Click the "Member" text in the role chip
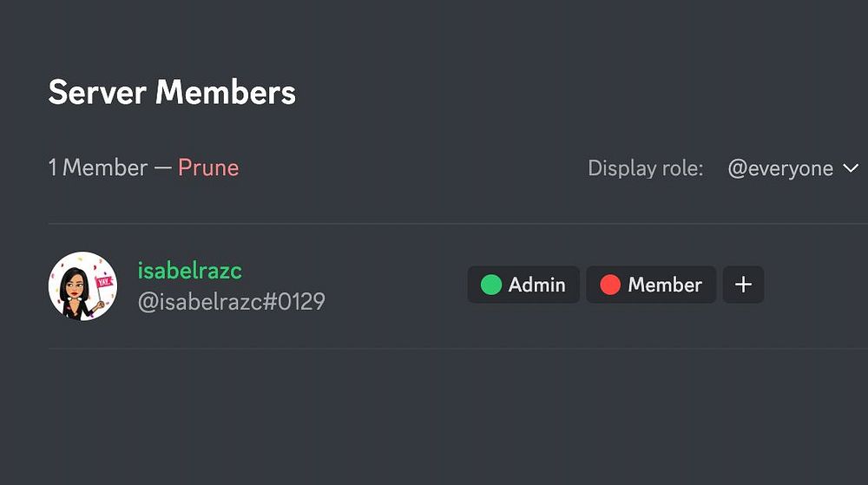The image size is (868, 485). pyautogui.click(x=665, y=285)
